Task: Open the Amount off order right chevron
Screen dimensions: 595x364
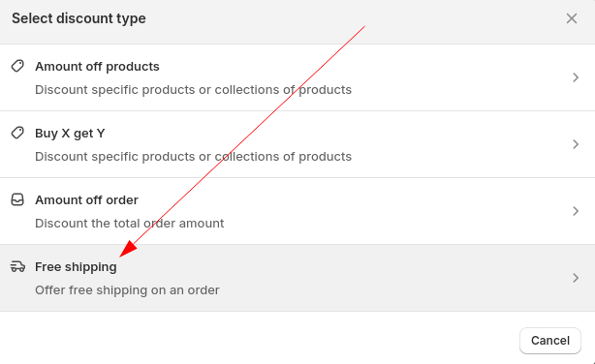Action: pos(576,211)
